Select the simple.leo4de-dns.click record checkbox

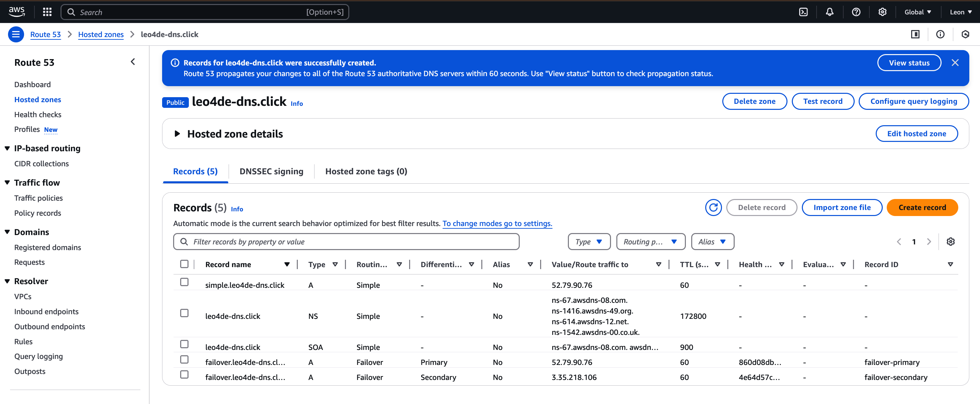point(184,282)
